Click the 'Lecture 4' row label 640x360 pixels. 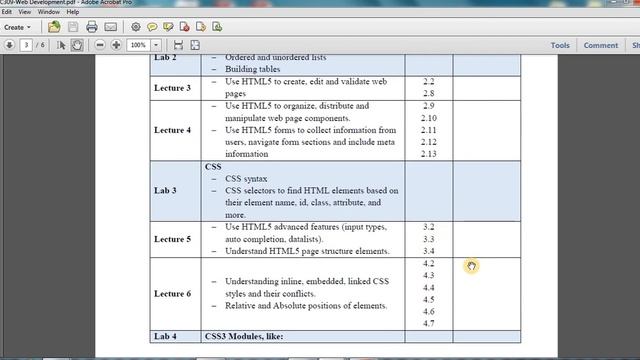pyautogui.click(x=172, y=130)
